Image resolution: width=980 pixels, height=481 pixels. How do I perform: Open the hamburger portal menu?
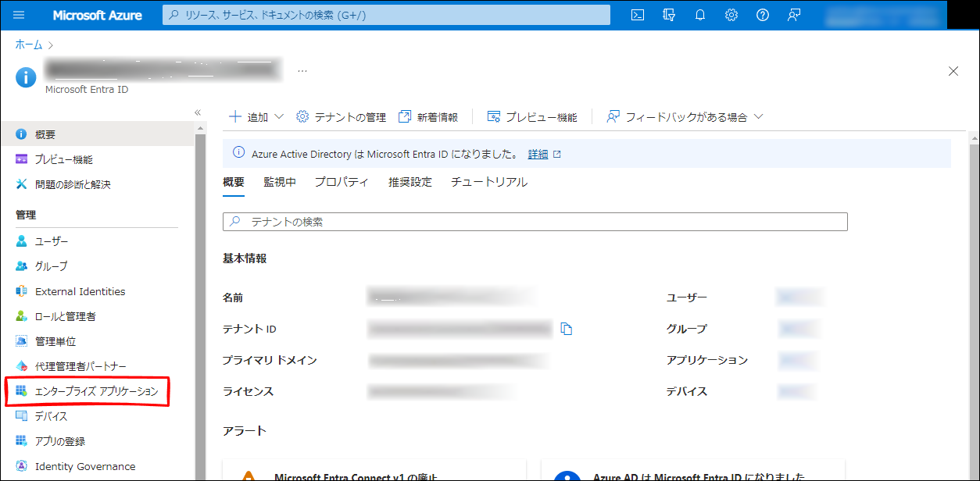coord(19,15)
